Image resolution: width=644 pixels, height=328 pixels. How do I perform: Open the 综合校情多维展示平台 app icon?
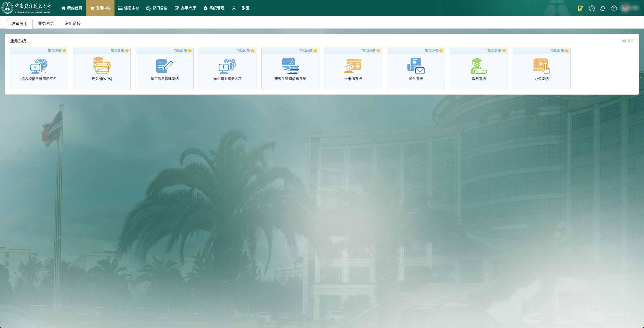tap(39, 66)
